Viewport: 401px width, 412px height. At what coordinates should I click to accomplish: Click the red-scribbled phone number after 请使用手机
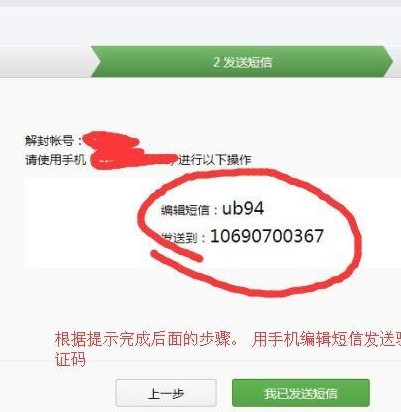(x=133, y=159)
